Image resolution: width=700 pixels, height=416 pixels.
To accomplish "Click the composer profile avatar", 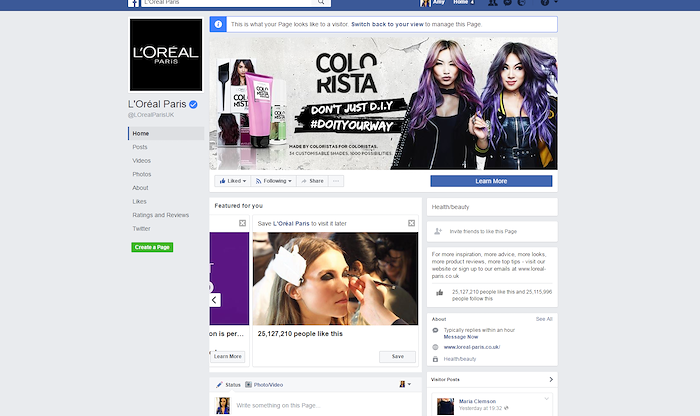I will coord(223,406).
